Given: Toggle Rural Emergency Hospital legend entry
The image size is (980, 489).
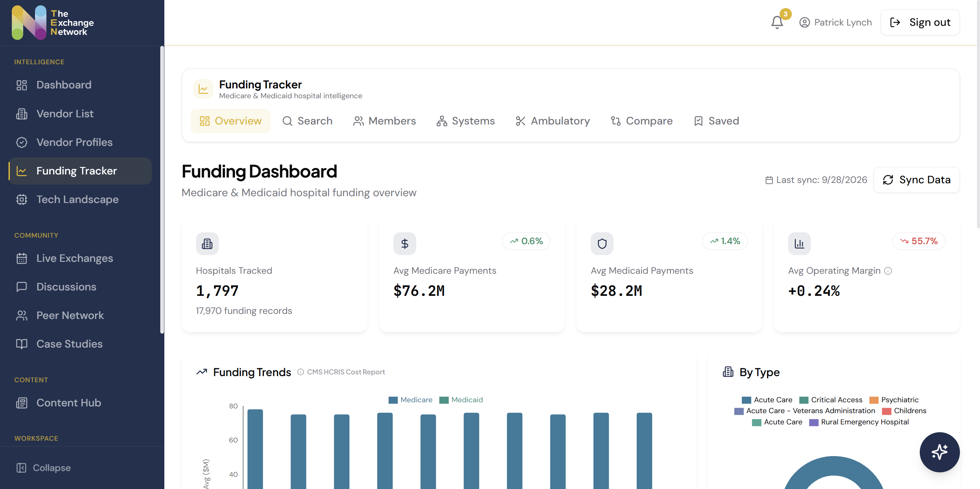Looking at the screenshot, I should pyautogui.click(x=859, y=422).
